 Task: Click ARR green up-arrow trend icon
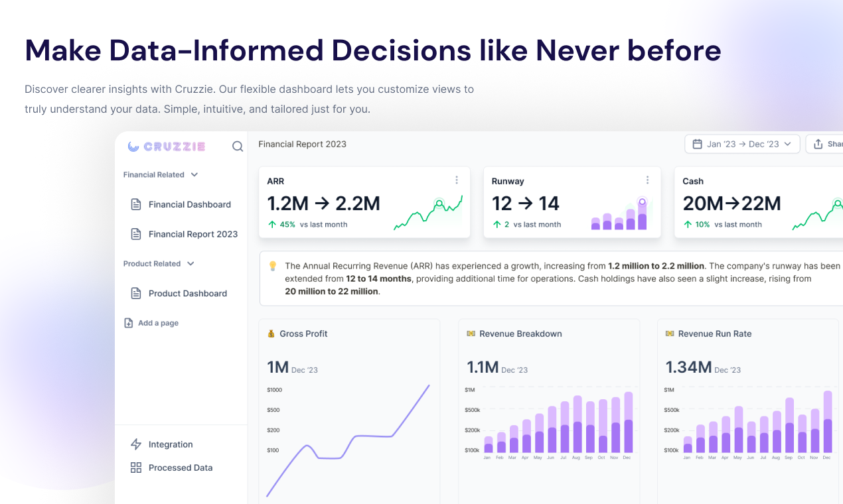click(x=271, y=224)
